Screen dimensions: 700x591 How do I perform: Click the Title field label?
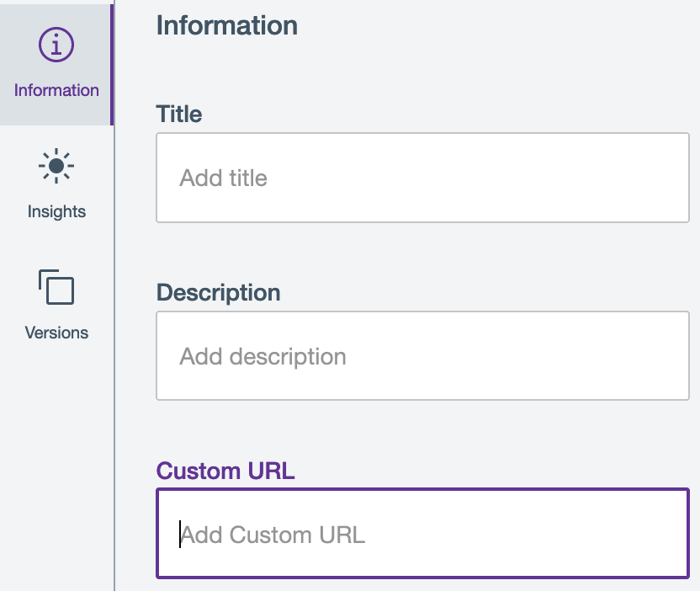tap(178, 114)
